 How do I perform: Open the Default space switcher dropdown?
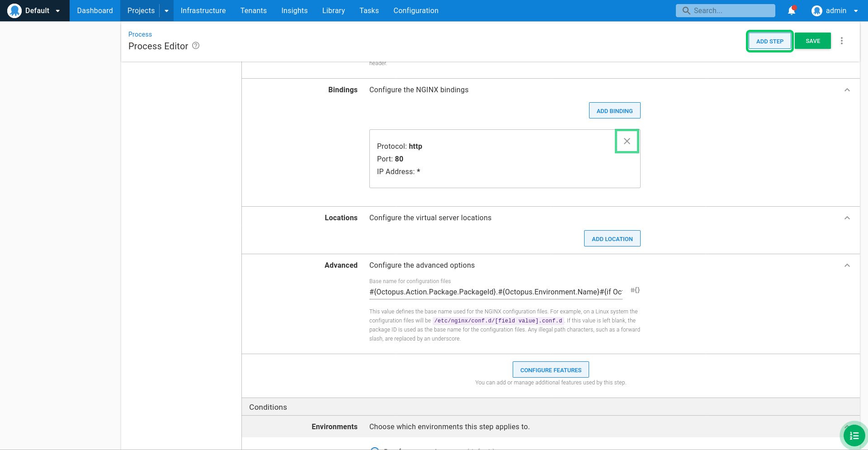tap(57, 11)
